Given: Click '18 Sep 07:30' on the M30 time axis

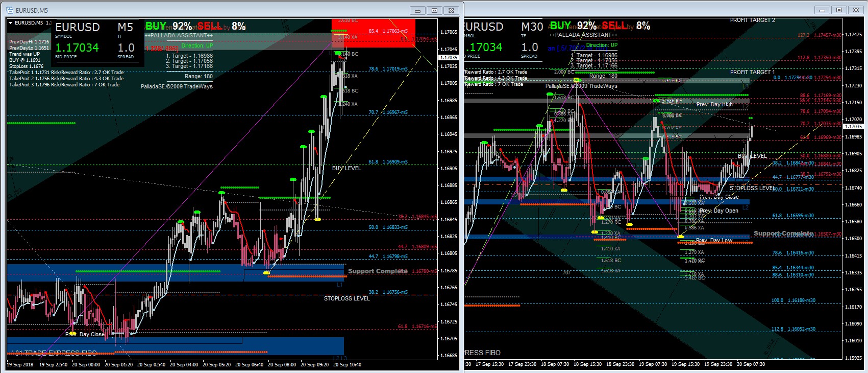Looking at the screenshot, I should (x=555, y=364).
